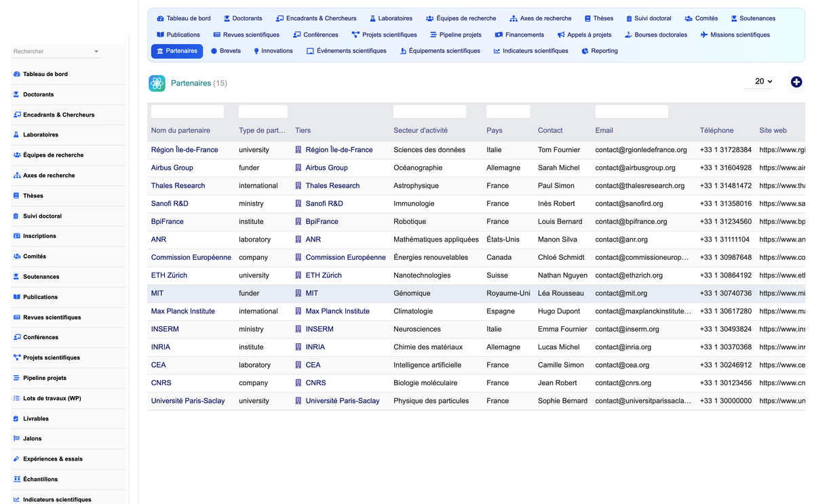This screenshot has width=814, height=504.
Task: Click the États-Unis country cell
Action: 503,239
